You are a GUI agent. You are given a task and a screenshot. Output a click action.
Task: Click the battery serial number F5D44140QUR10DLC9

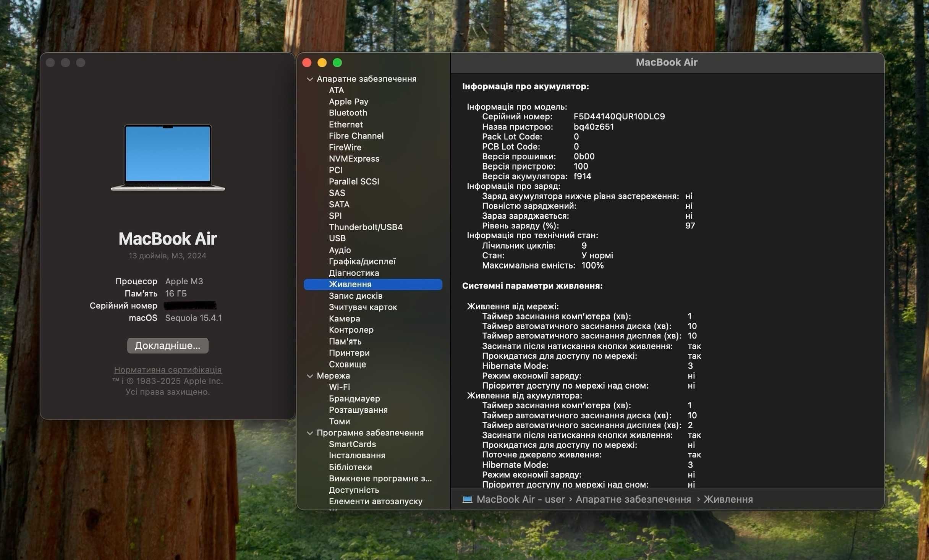[x=619, y=117]
